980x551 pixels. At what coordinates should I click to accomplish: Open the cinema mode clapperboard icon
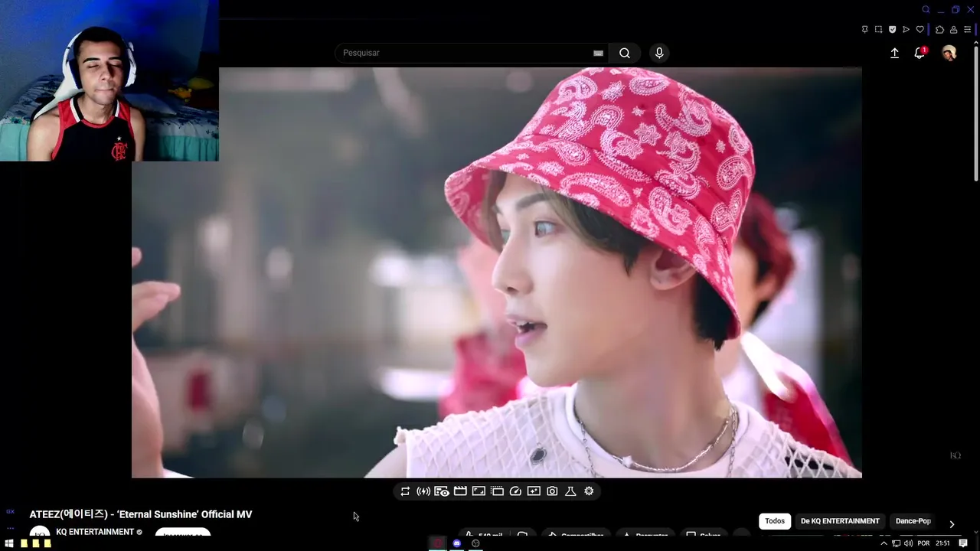click(x=460, y=491)
